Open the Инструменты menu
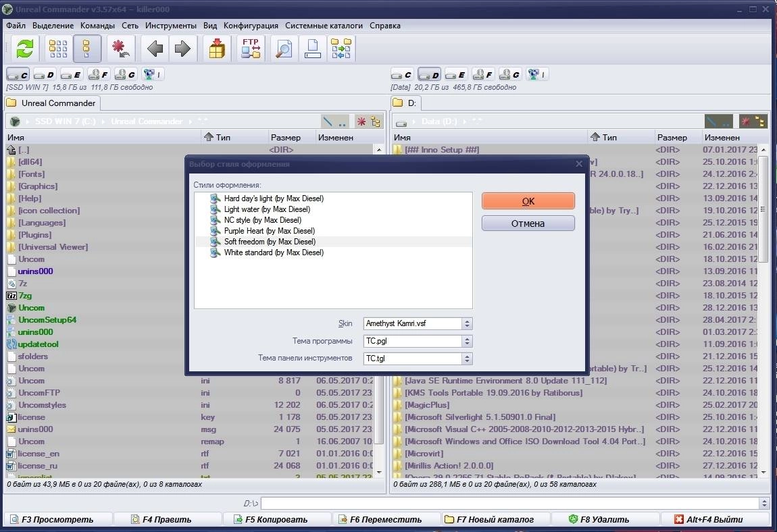This screenshot has height=532, width=777. click(170, 25)
